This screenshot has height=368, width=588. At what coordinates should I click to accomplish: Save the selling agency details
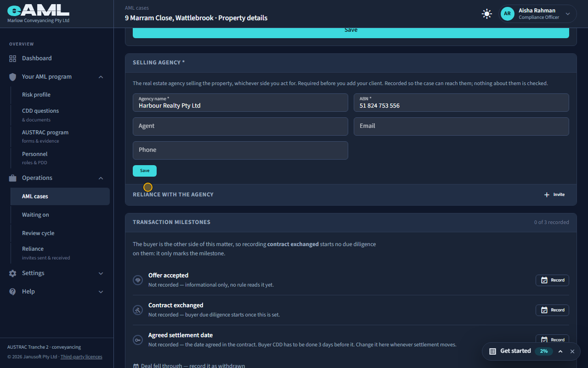(145, 171)
